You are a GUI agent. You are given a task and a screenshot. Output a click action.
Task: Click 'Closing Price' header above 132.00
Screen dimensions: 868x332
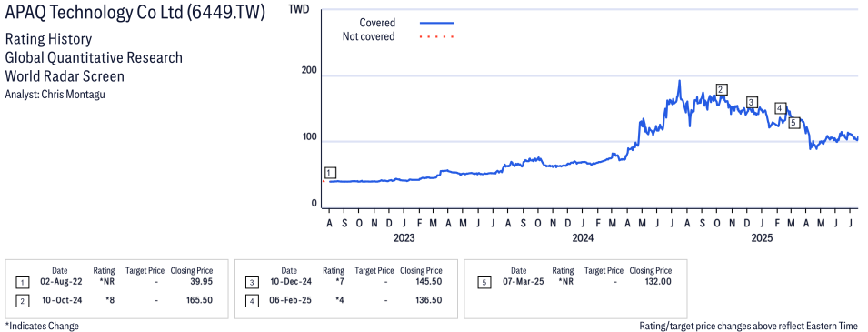tap(651, 271)
